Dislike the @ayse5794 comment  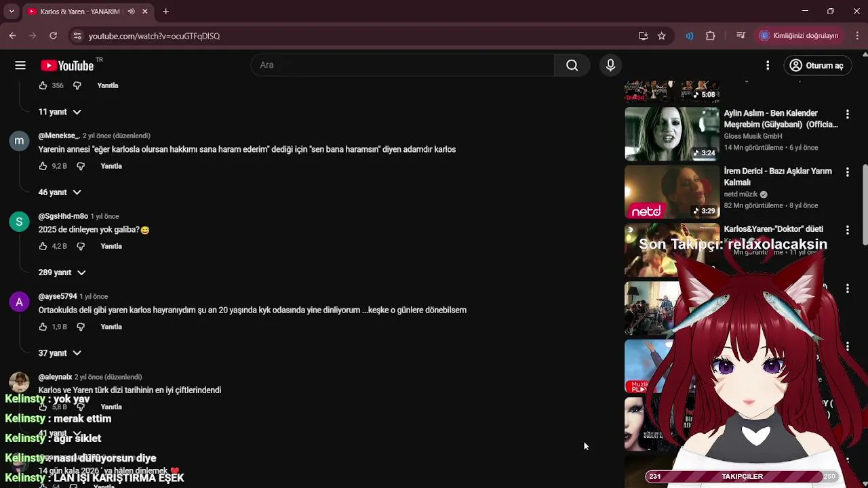81,327
